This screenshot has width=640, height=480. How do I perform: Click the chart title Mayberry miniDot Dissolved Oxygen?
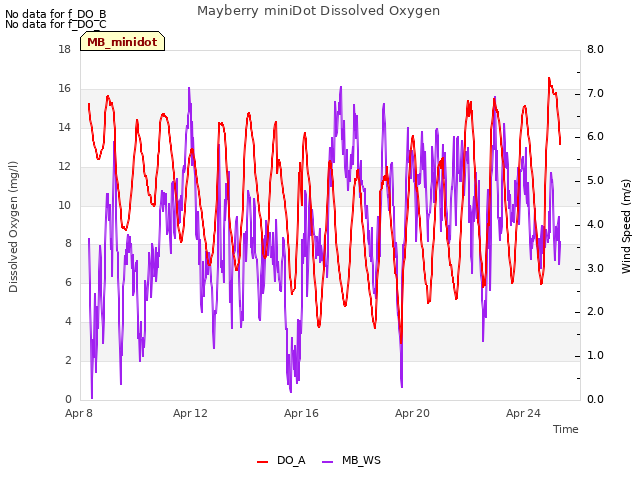point(318,11)
